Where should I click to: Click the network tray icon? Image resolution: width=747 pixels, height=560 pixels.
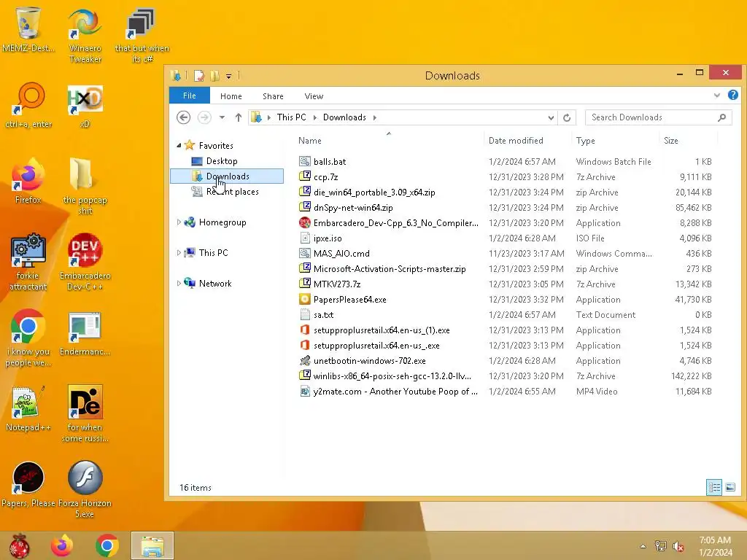tap(660, 546)
